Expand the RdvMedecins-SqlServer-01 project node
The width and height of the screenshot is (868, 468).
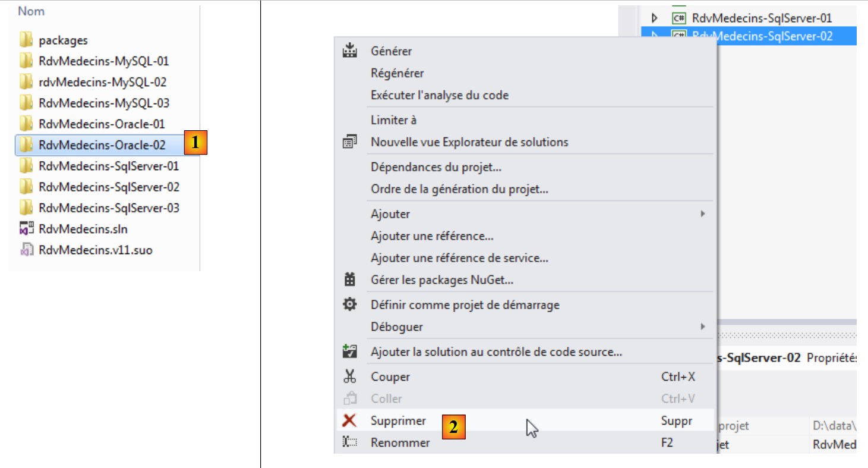point(655,18)
